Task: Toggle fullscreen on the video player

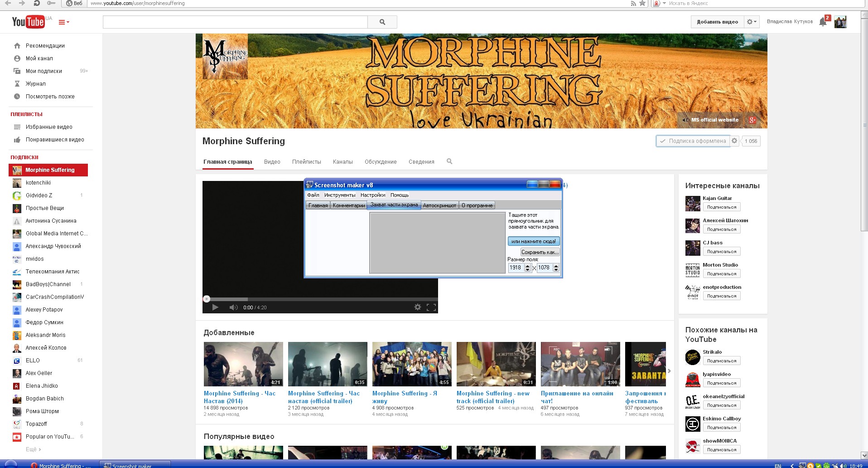Action: tap(431, 307)
